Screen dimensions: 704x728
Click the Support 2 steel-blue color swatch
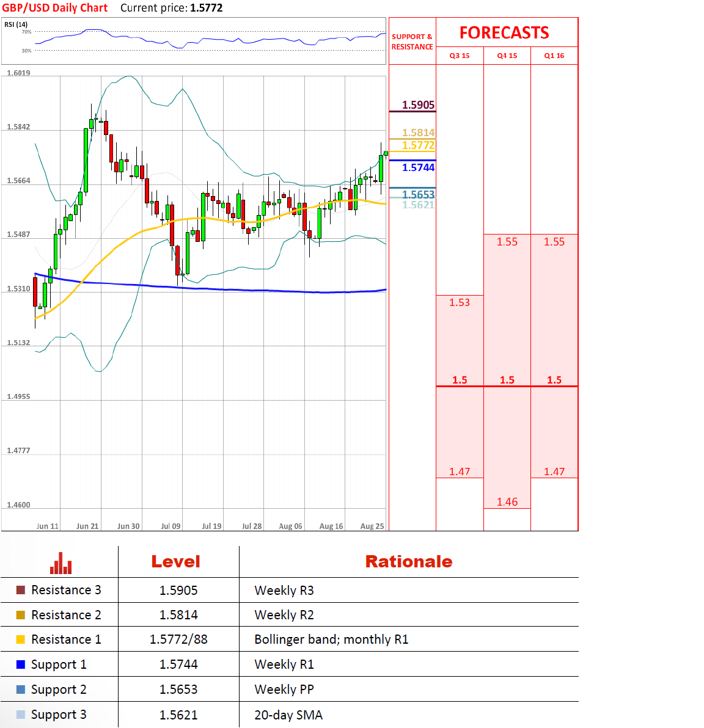pos(20,690)
